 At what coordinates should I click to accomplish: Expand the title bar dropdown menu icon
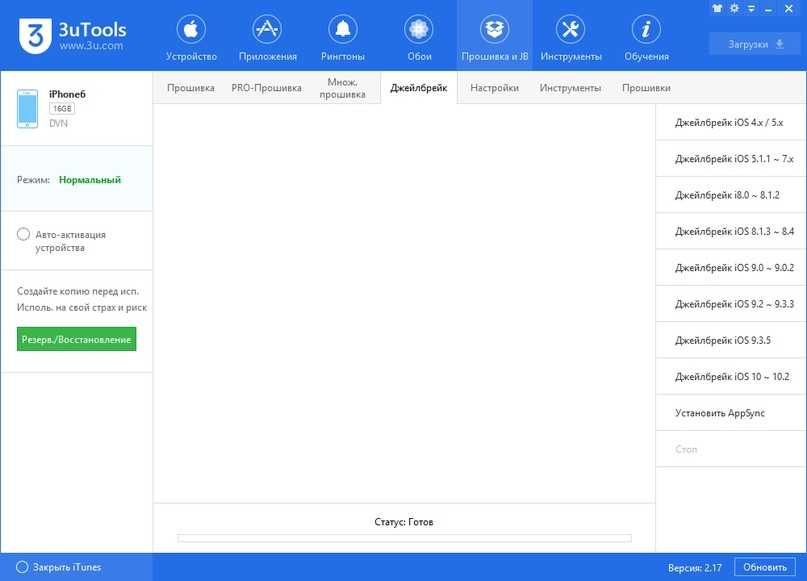pos(750,8)
